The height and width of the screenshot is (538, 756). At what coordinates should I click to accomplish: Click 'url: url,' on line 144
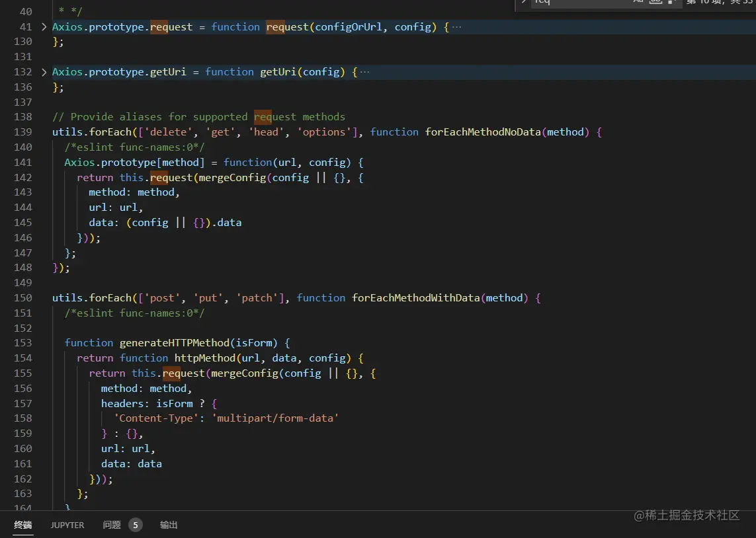point(116,208)
